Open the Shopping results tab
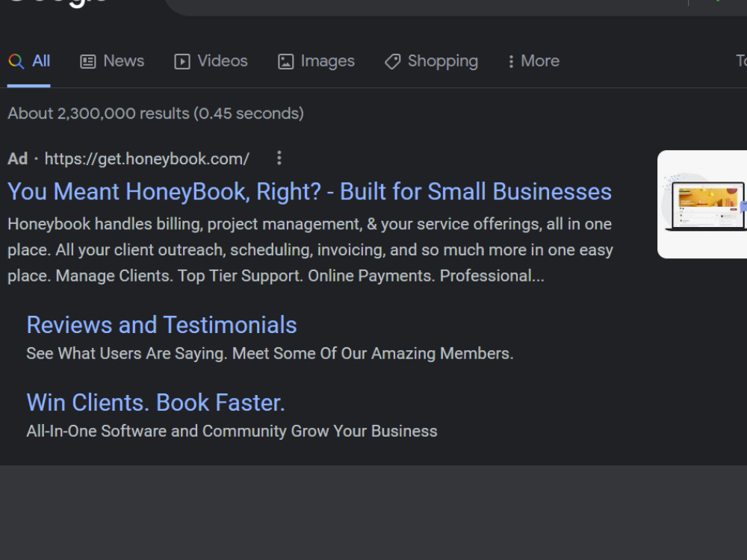Viewport: 747px width, 560px height. (x=431, y=61)
